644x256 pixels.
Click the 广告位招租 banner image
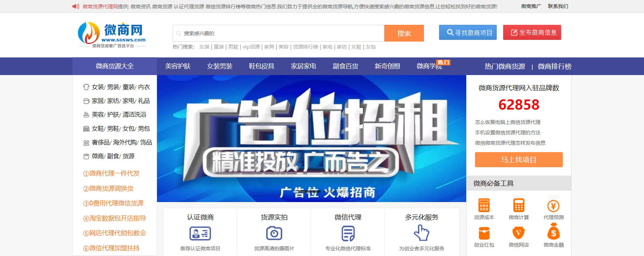(312, 138)
